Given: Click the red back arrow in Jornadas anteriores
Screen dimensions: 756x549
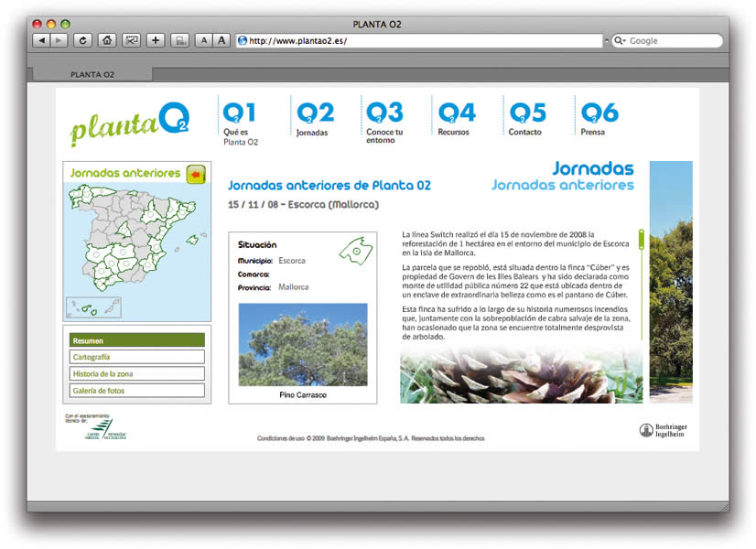Looking at the screenshot, I should click(x=196, y=174).
